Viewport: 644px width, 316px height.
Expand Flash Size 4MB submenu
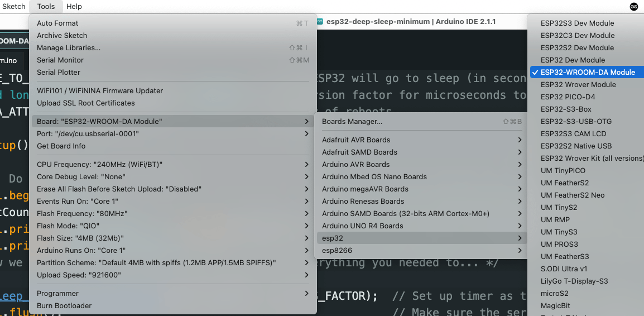coord(173,238)
